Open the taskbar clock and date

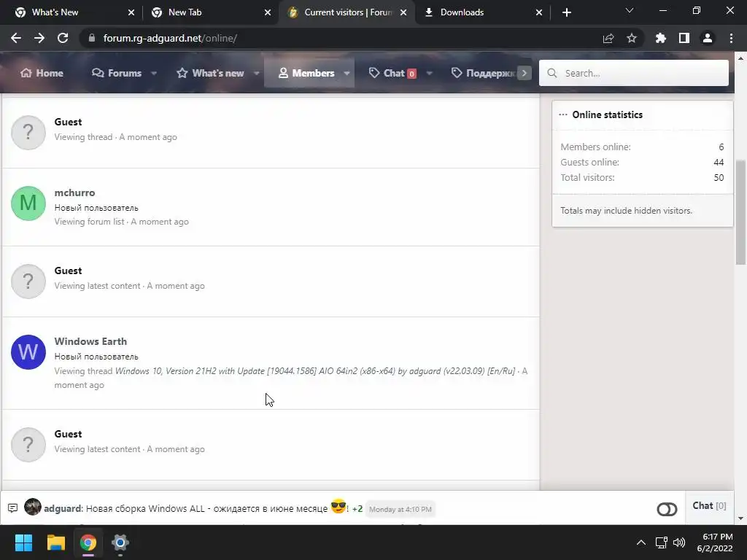pos(715,542)
